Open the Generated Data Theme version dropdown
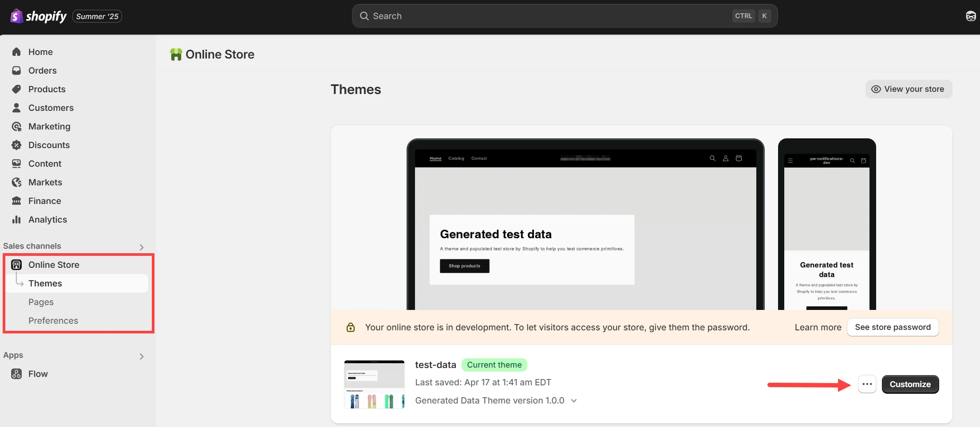This screenshot has width=980, height=427. (574, 400)
